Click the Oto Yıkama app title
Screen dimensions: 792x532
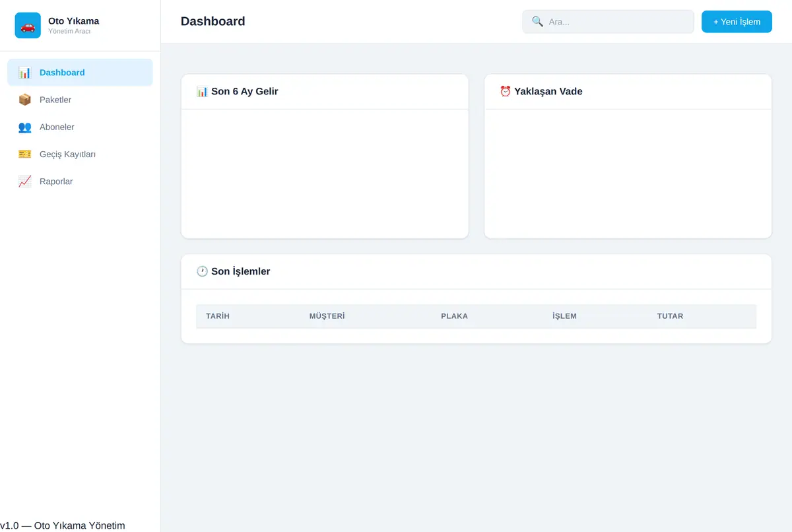tap(74, 21)
